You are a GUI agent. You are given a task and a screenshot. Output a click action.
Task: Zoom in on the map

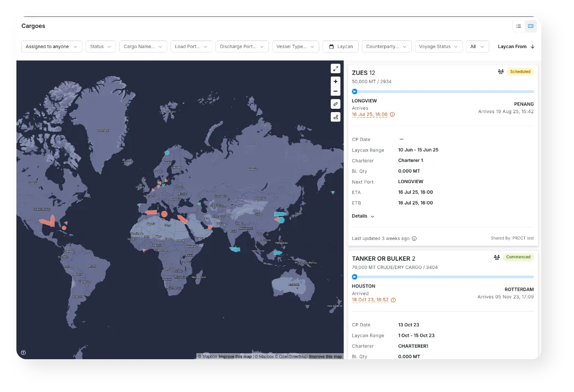point(335,81)
